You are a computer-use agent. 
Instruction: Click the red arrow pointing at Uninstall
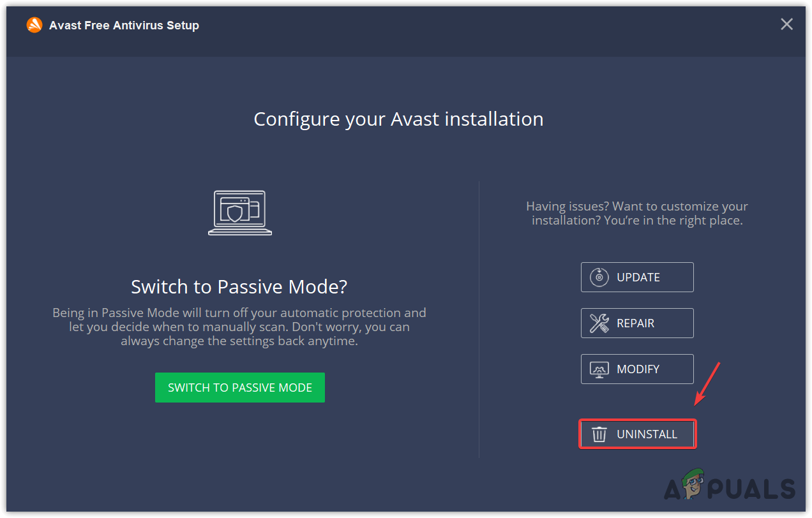[x=709, y=383]
